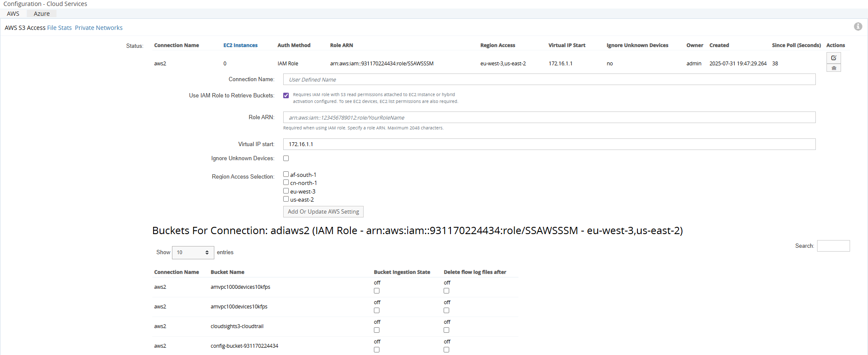868x355 pixels.
Task: Sort buckets by Connection Name header
Action: coord(177,272)
